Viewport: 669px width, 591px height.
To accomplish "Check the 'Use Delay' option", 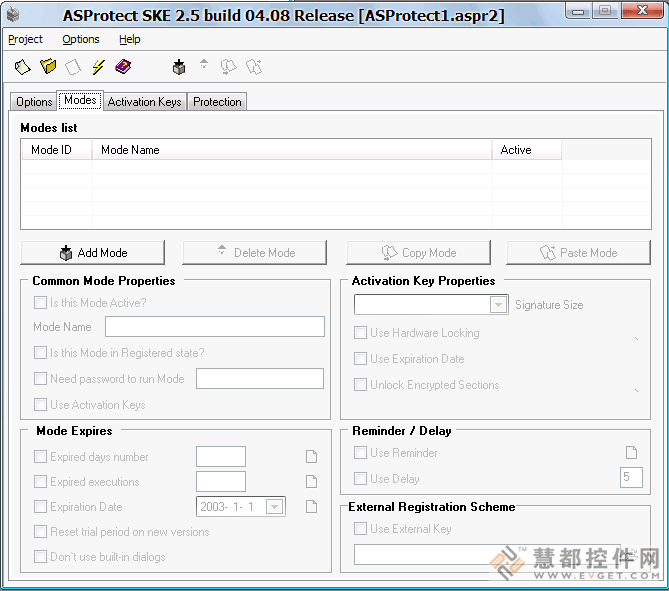I will [361, 478].
